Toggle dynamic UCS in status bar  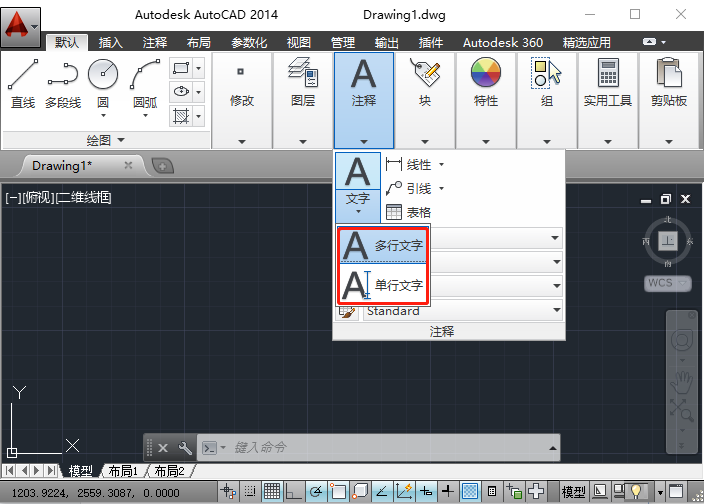point(404,492)
